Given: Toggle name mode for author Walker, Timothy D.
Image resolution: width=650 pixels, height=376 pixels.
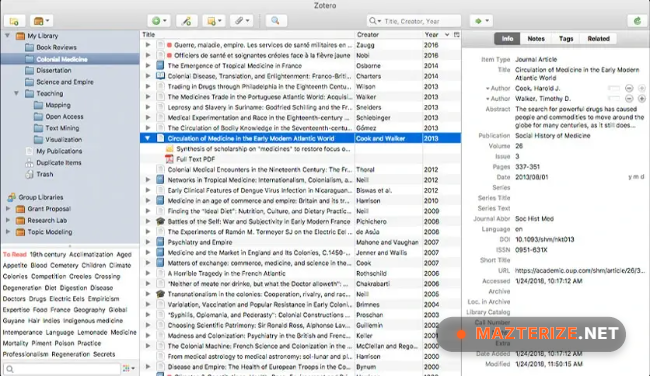Looking at the screenshot, I should coord(614,99).
